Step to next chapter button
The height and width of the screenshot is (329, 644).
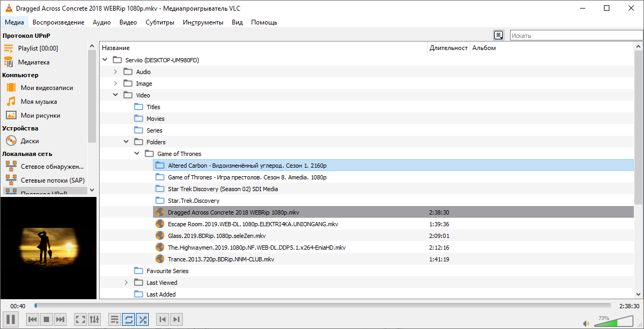(176, 319)
